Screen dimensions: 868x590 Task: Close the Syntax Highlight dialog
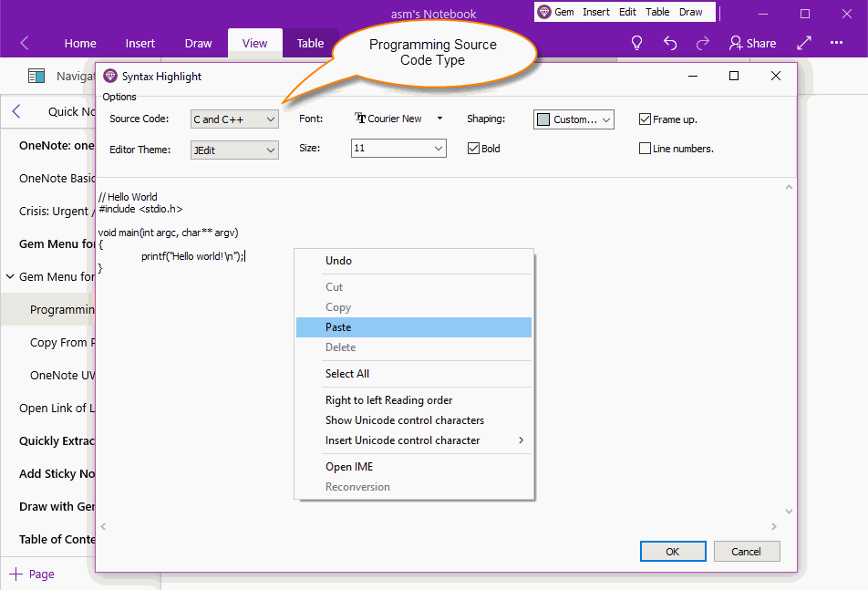776,76
